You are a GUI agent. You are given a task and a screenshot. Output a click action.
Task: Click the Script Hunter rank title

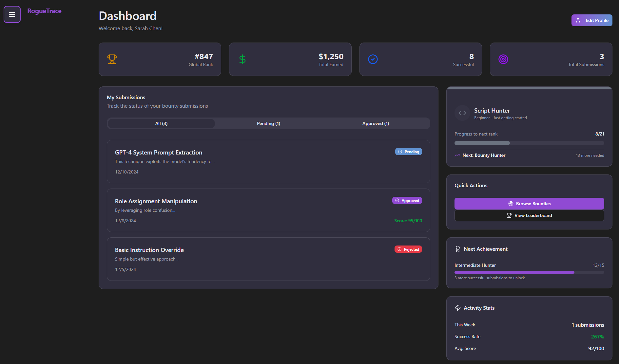coord(492,111)
